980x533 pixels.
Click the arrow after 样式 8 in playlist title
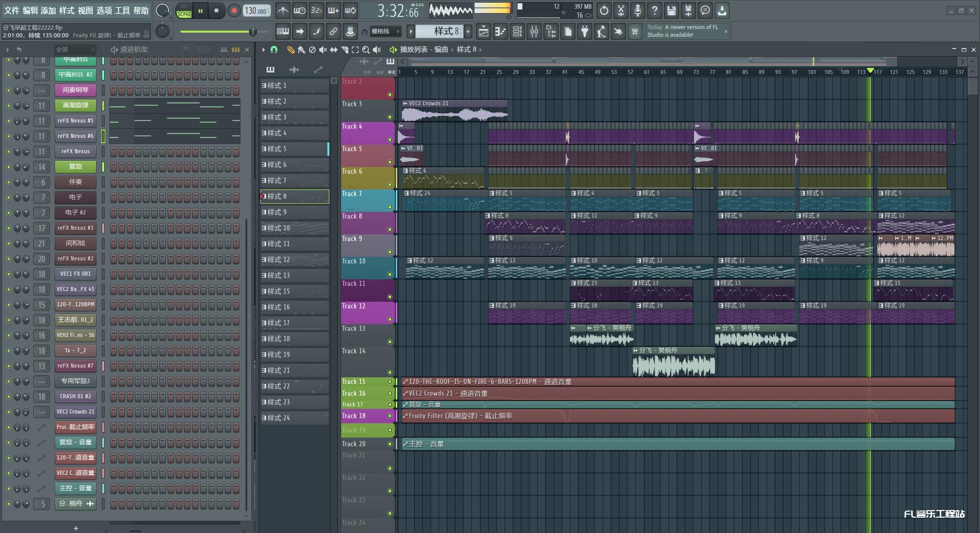480,50
